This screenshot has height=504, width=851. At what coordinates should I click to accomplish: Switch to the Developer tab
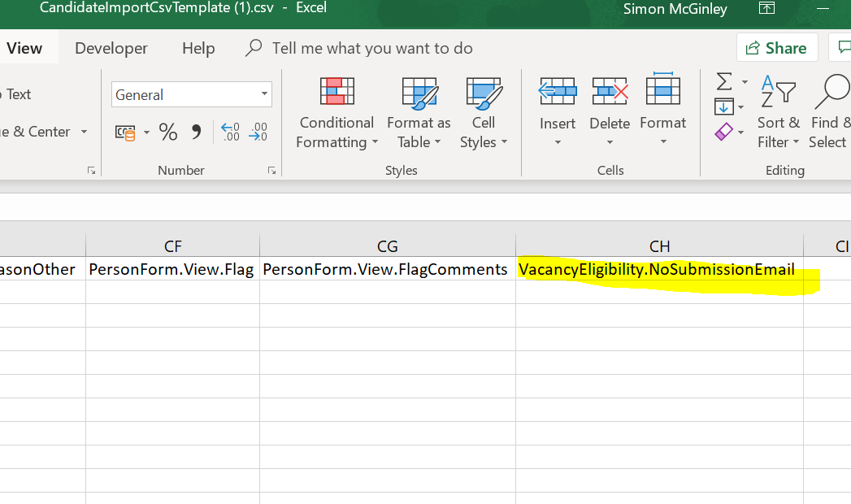point(111,48)
